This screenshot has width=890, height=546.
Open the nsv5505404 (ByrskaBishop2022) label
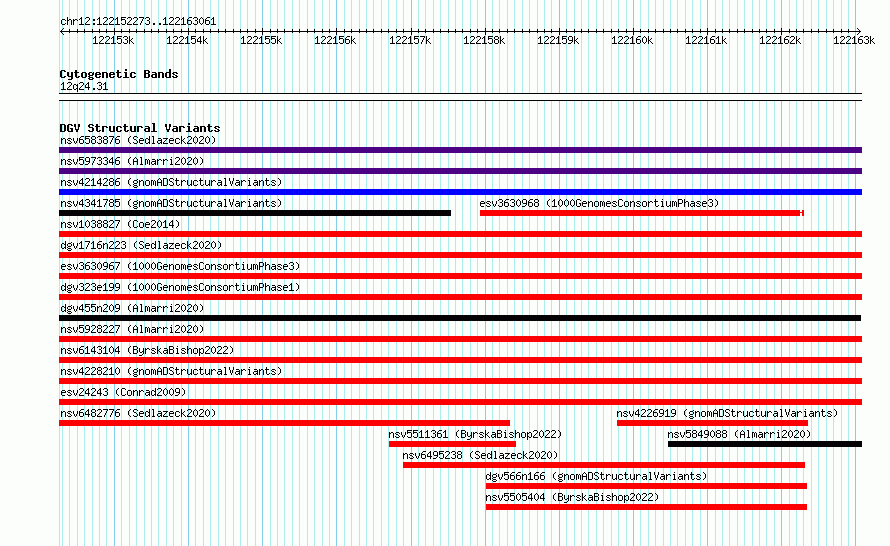click(x=572, y=497)
